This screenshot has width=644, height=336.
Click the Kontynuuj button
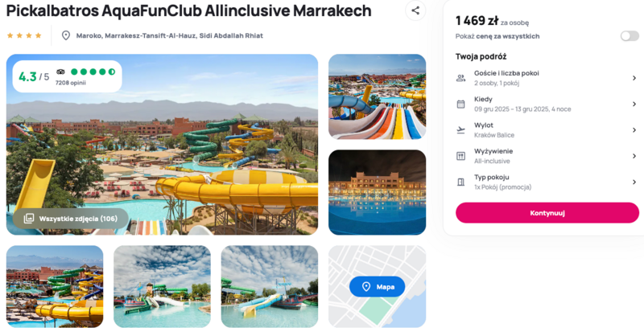[547, 213]
